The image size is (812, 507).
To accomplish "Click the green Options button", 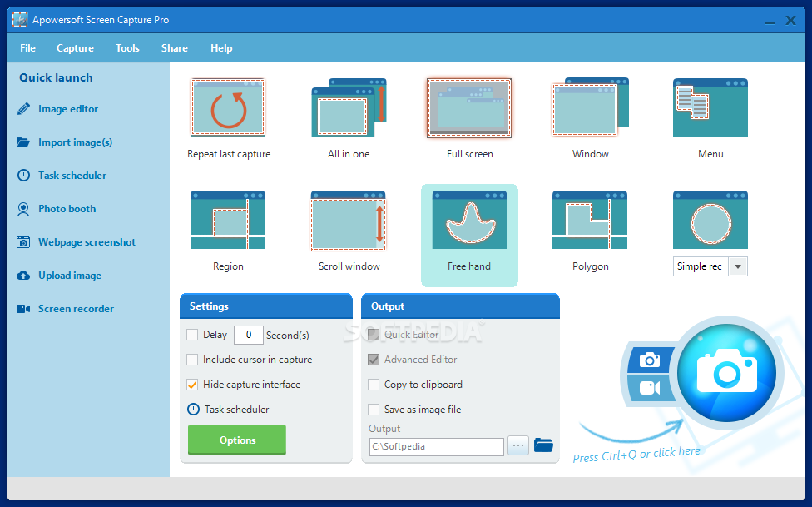I will click(237, 440).
